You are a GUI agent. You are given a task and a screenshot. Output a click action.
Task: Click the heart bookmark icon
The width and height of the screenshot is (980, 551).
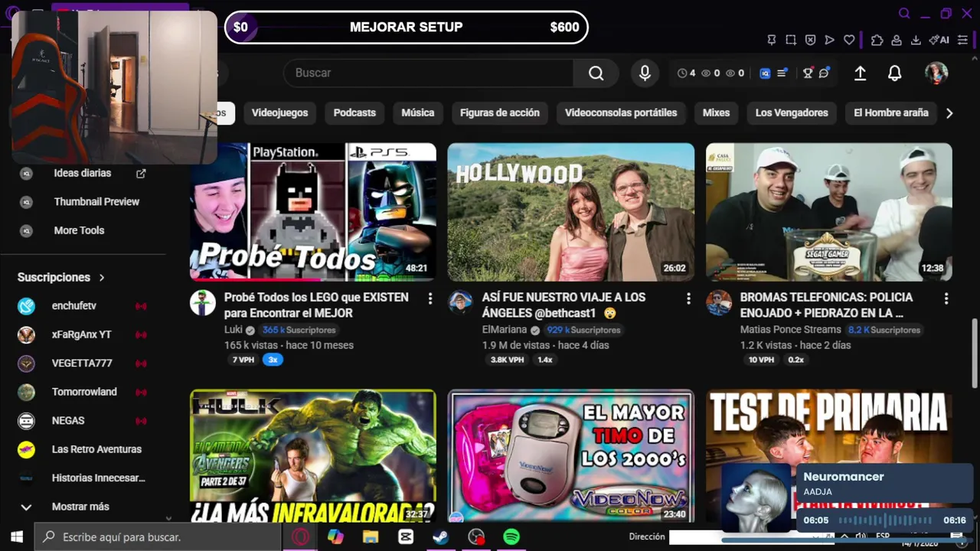(x=849, y=40)
